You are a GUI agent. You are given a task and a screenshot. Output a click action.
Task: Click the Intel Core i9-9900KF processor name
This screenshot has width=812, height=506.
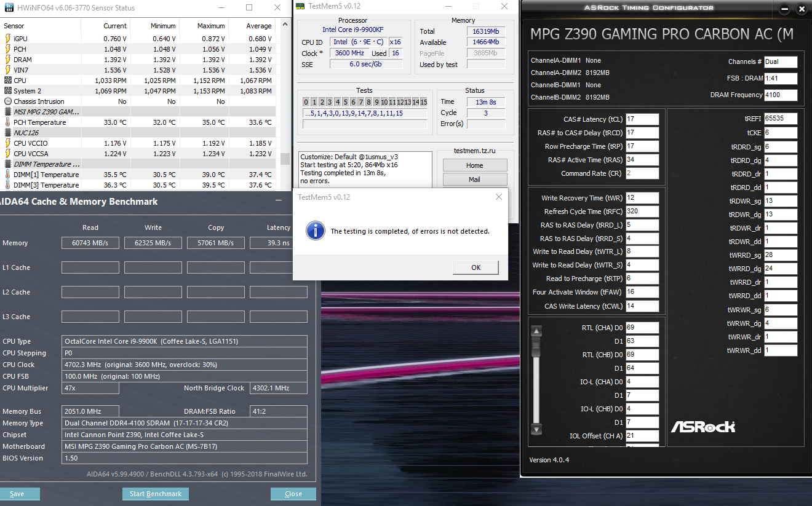tap(352, 30)
